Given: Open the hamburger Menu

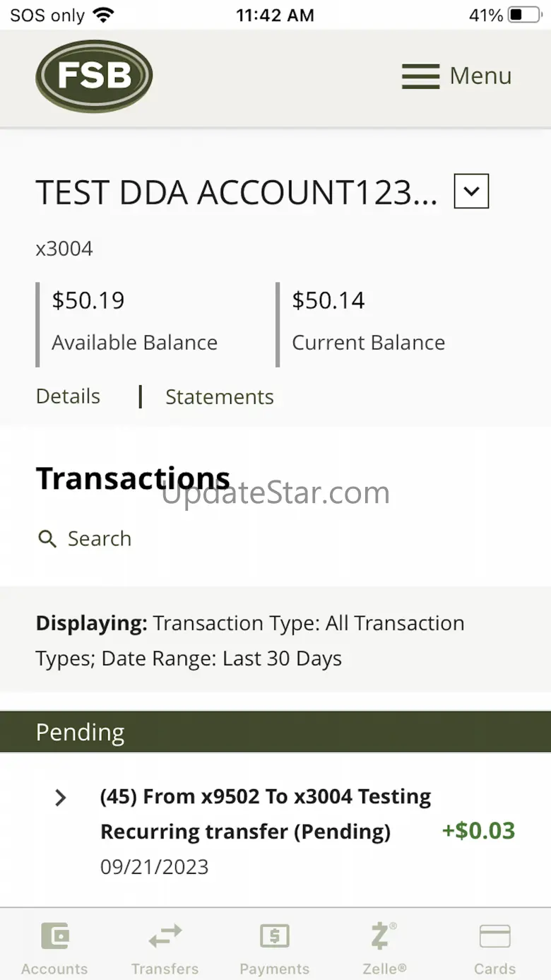Looking at the screenshot, I should pos(456,76).
